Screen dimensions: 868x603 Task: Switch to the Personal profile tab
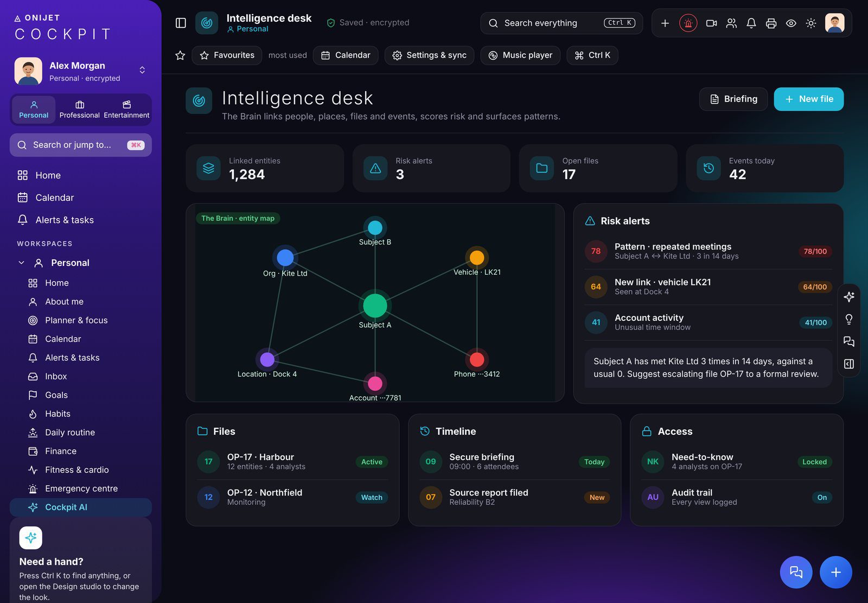tap(34, 110)
